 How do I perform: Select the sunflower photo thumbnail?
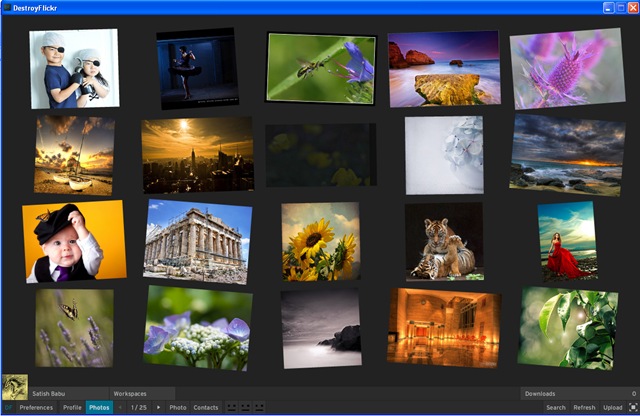pos(319,242)
